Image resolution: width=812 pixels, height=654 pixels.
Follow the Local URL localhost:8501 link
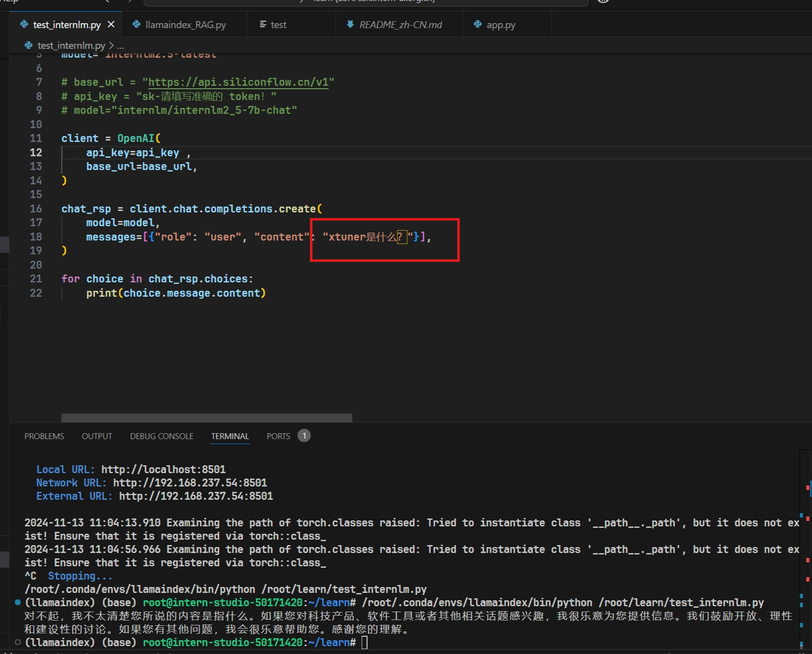coord(163,470)
